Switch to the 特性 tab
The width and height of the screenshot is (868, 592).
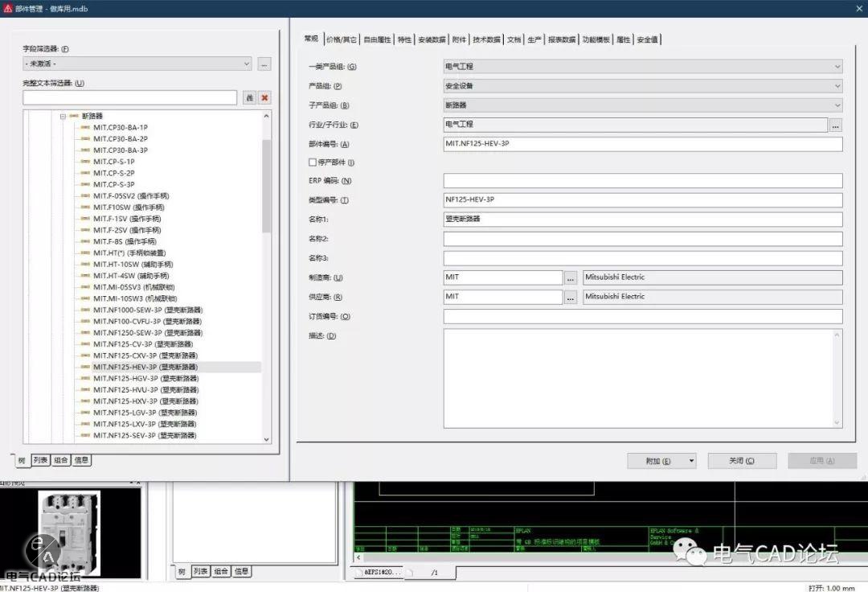coord(404,39)
